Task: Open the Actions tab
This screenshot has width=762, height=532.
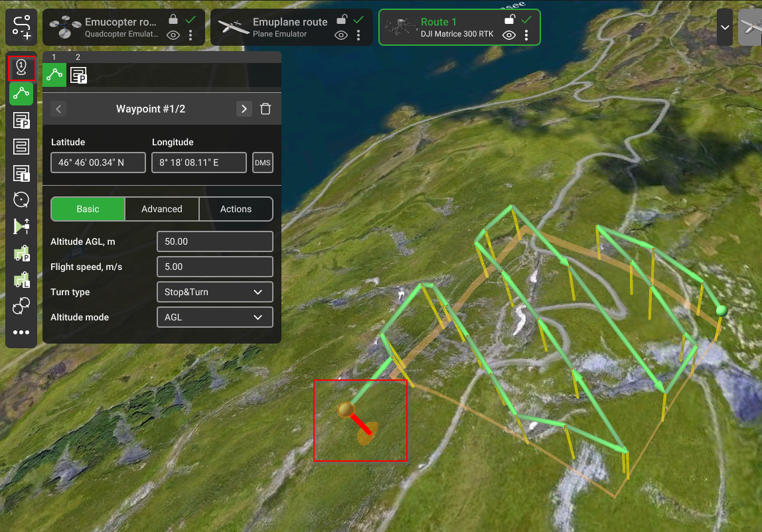Action: coord(236,209)
